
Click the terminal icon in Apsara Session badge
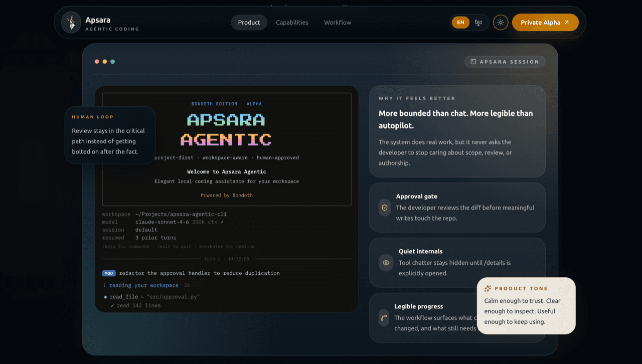(x=473, y=62)
